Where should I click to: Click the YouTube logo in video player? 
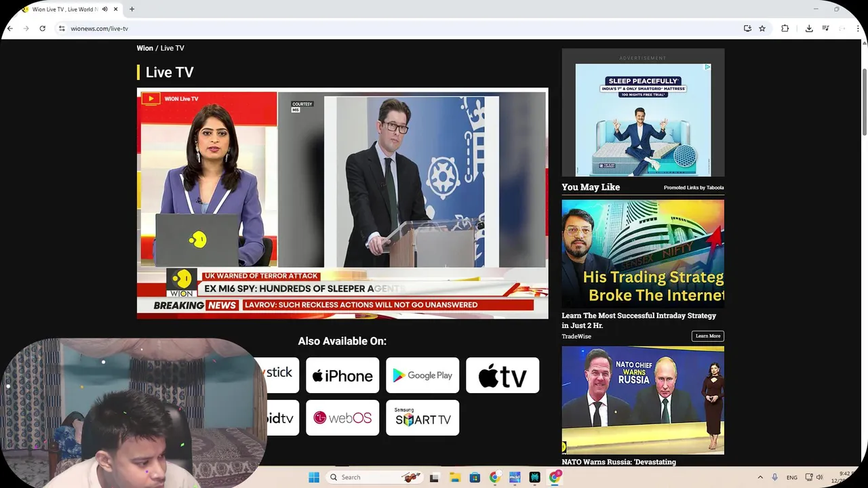[151, 99]
